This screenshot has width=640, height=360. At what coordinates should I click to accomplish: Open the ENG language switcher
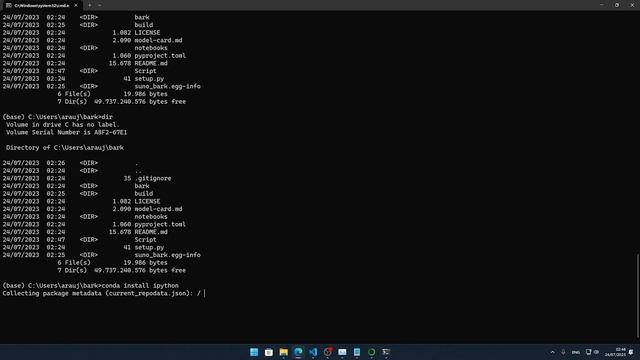pos(576,352)
